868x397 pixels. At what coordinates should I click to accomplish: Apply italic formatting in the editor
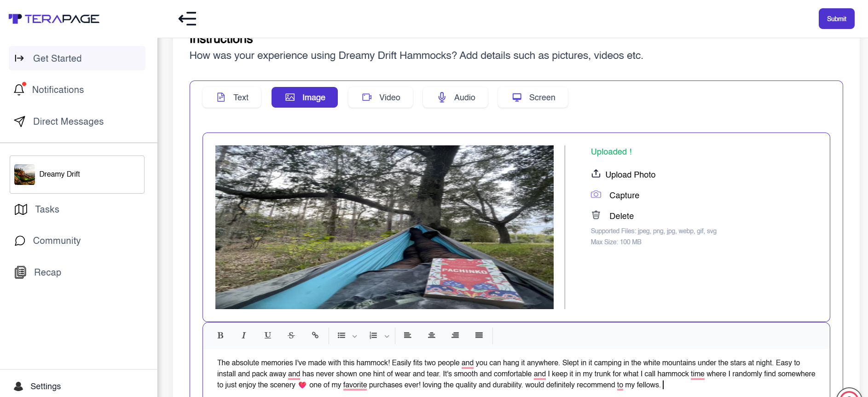click(x=243, y=335)
